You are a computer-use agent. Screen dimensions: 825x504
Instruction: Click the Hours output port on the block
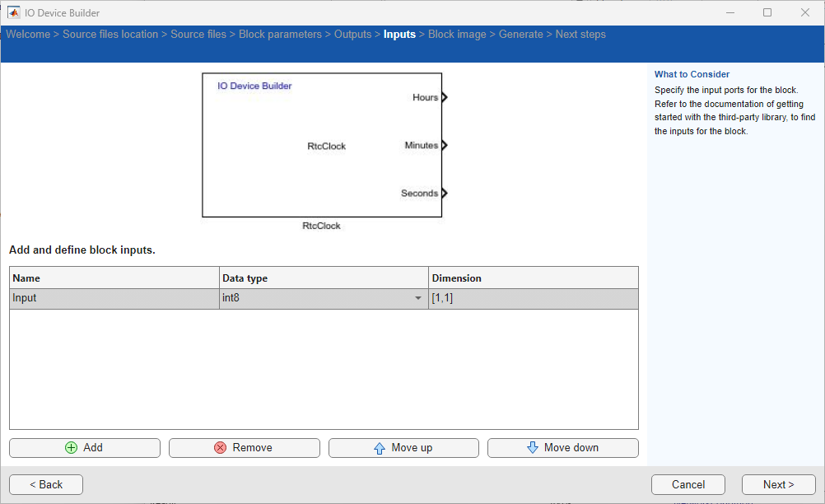coord(444,97)
